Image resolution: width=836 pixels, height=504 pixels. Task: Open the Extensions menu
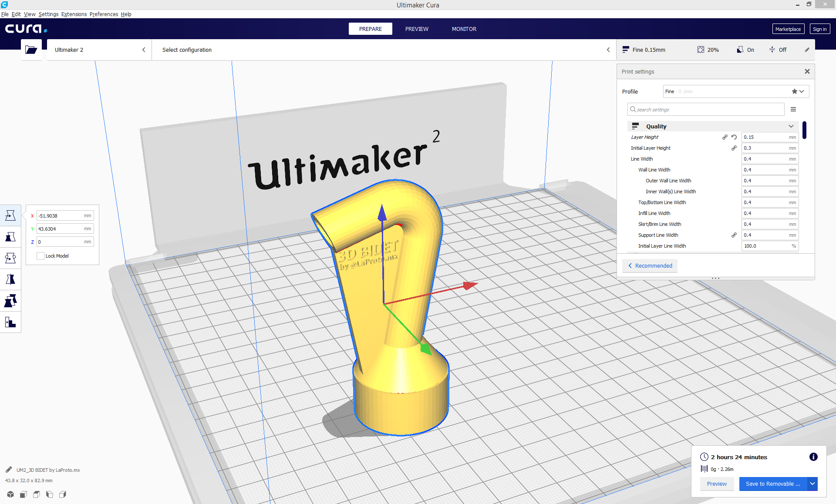[74, 14]
